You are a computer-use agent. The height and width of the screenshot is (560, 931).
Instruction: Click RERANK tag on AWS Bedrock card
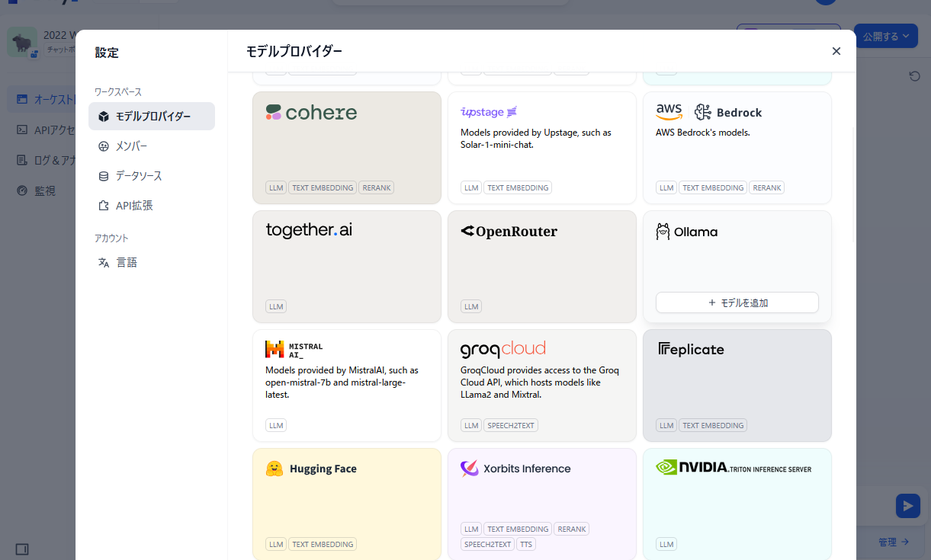[766, 187]
